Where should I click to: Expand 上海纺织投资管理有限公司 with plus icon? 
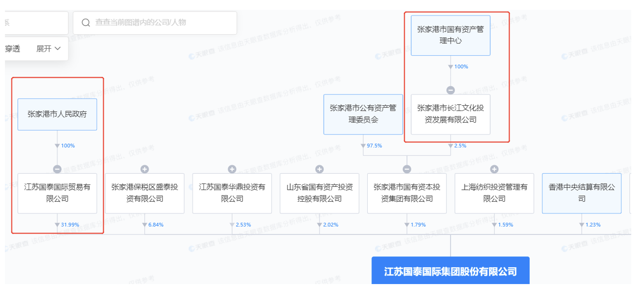[x=494, y=169]
